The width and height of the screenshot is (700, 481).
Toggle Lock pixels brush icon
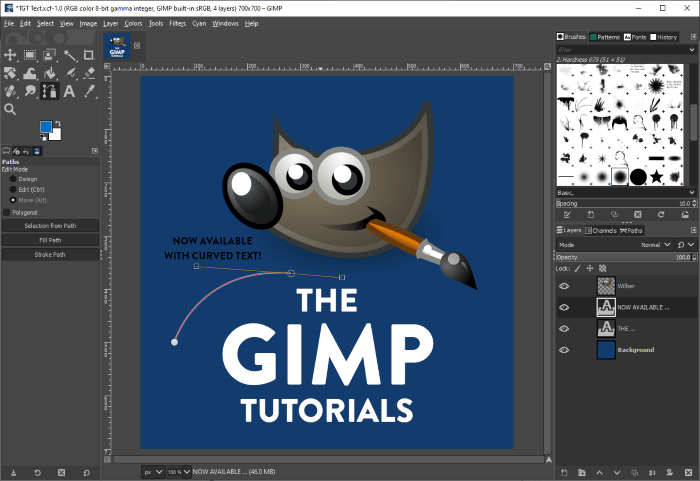(577, 268)
